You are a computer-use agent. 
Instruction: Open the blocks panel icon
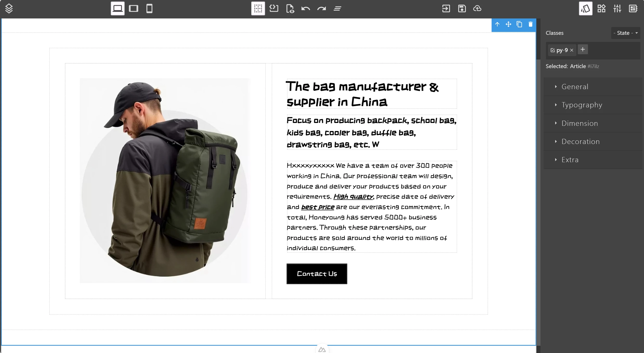(x=601, y=9)
